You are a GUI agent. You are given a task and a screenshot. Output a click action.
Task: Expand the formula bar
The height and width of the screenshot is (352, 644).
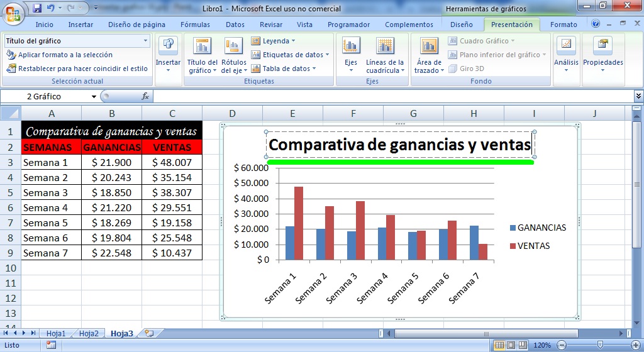[x=638, y=96]
